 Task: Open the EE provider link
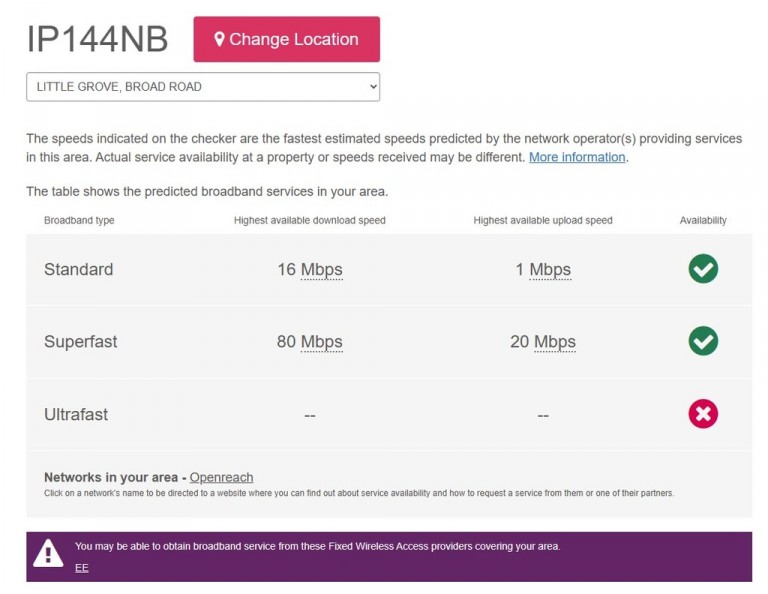click(82, 568)
